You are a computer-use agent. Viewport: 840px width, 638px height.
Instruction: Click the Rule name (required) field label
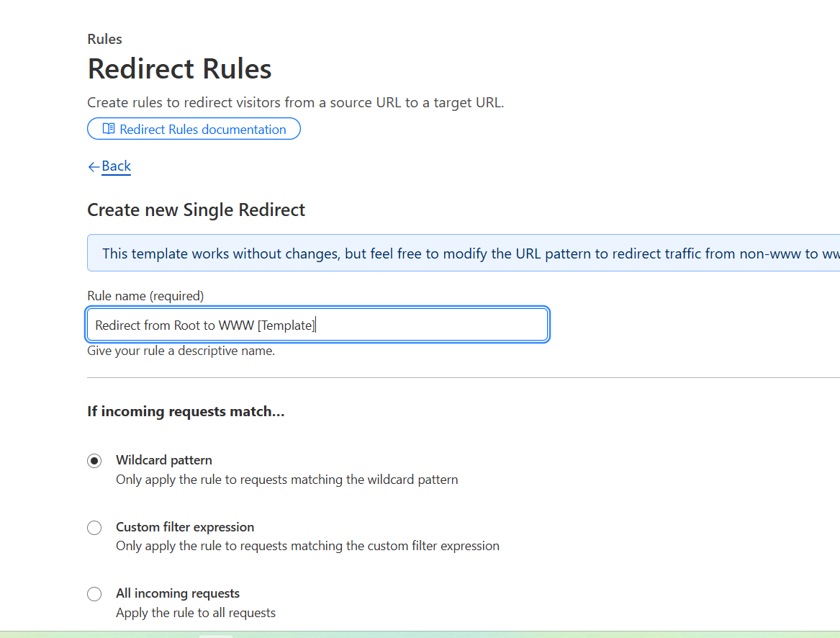click(145, 296)
